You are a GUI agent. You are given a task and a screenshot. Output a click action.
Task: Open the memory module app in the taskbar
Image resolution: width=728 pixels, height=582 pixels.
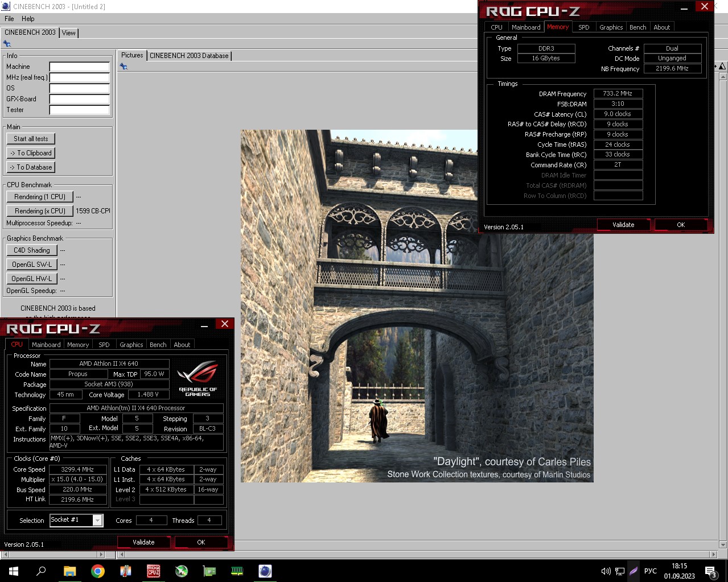point(237,571)
